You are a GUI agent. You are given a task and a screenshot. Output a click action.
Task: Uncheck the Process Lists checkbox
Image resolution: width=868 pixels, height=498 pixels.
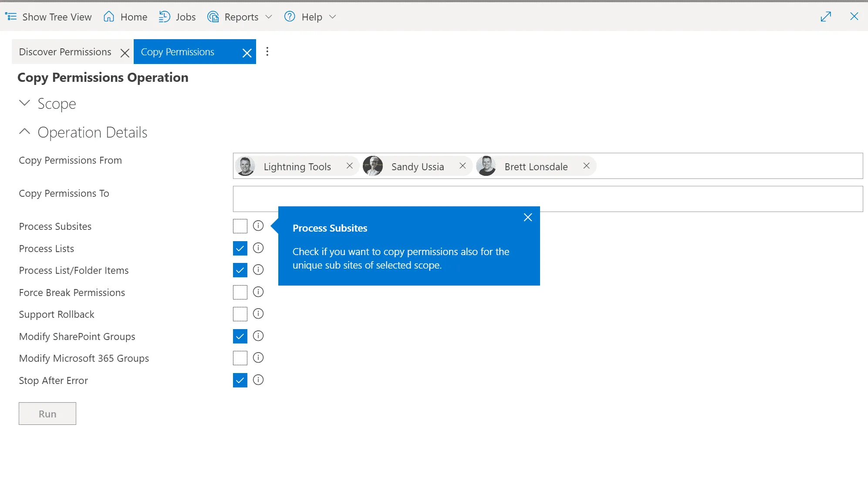click(240, 248)
